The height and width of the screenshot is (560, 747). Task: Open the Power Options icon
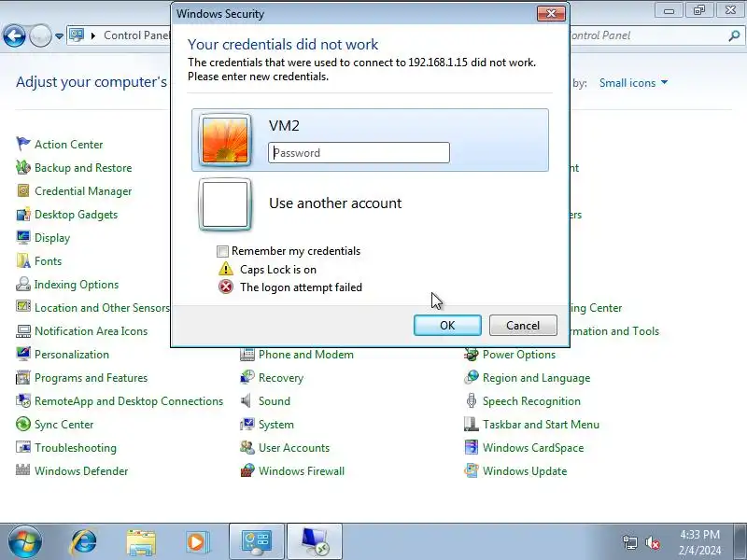(471, 354)
